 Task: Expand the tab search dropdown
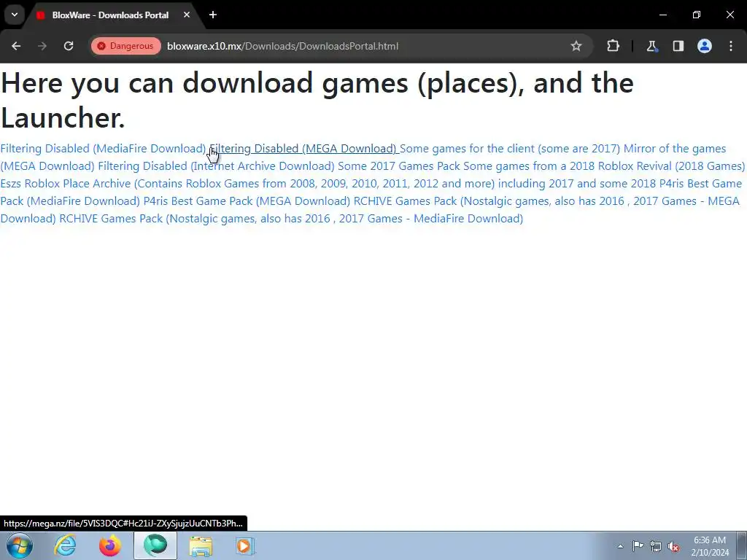click(x=15, y=15)
